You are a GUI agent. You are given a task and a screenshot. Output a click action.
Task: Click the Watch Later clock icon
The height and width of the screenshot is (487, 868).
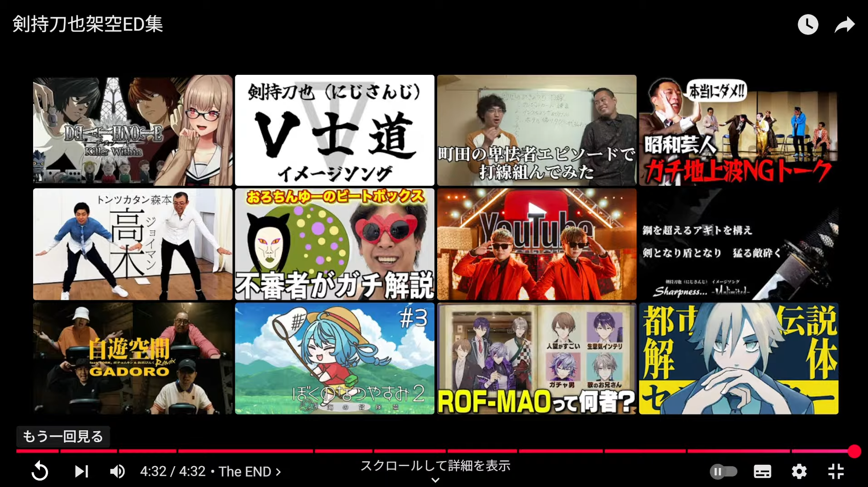(x=808, y=24)
